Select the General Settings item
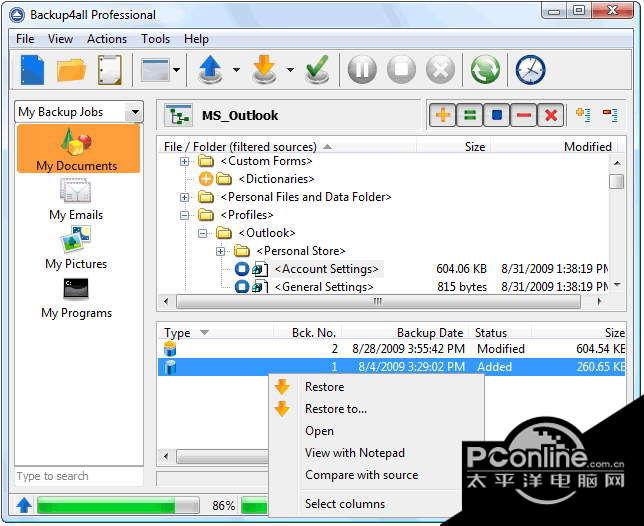 [324, 287]
